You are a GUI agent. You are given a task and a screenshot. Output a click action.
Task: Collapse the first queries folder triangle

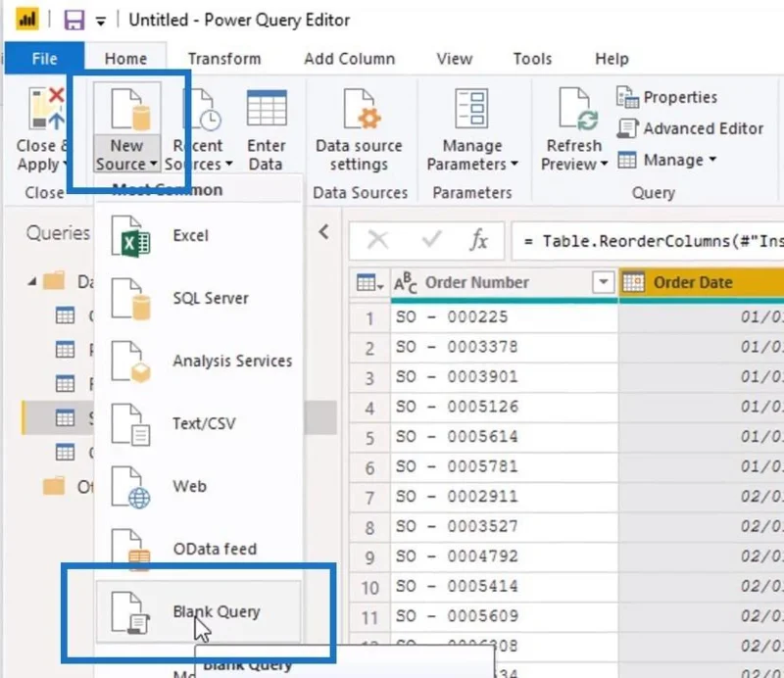(x=32, y=281)
